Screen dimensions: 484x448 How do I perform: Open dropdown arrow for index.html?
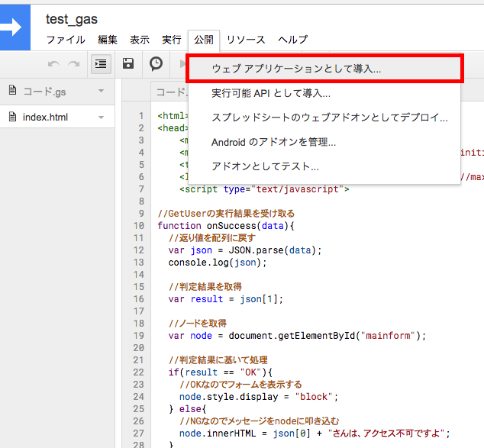(101, 118)
